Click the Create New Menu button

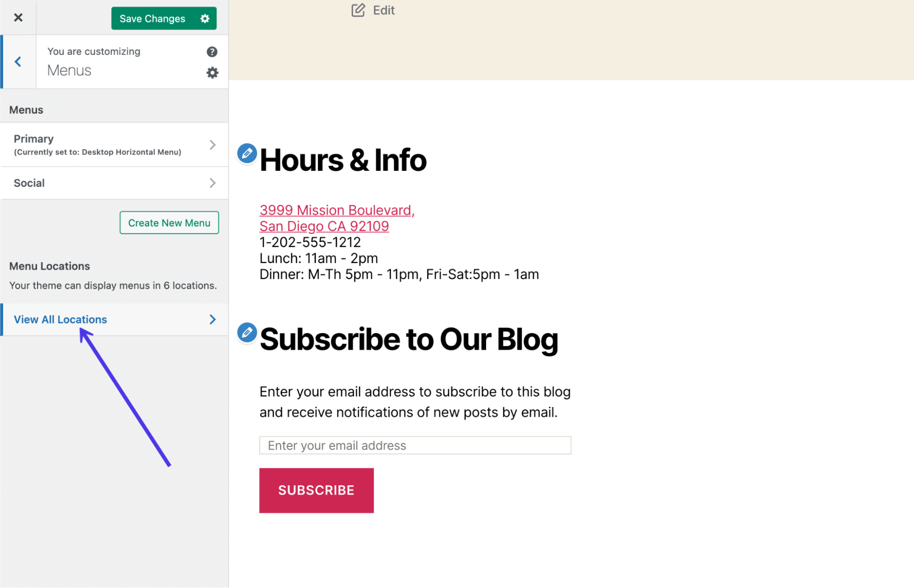(169, 222)
